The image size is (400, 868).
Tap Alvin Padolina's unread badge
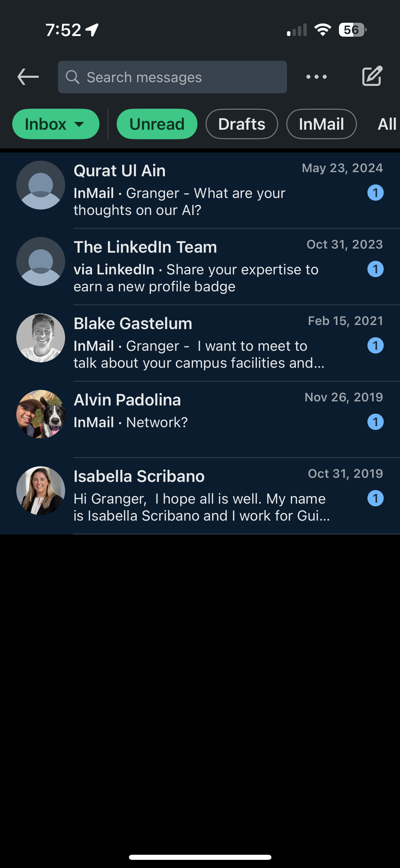[375, 422]
